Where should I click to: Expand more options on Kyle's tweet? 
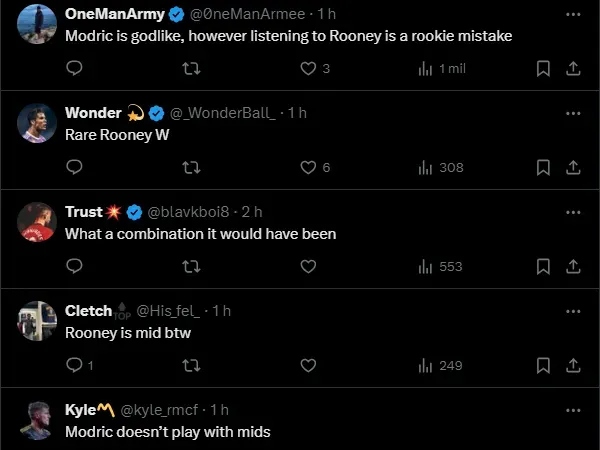[x=572, y=410]
